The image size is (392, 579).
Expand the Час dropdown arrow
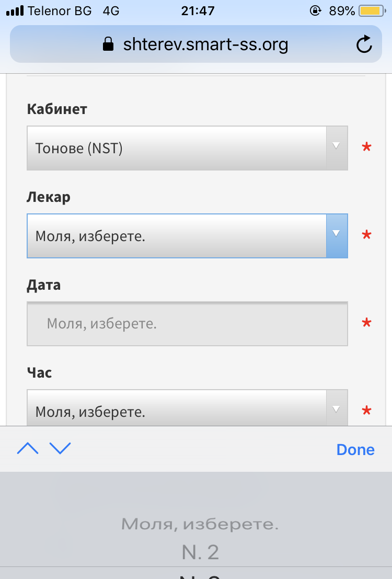(337, 410)
